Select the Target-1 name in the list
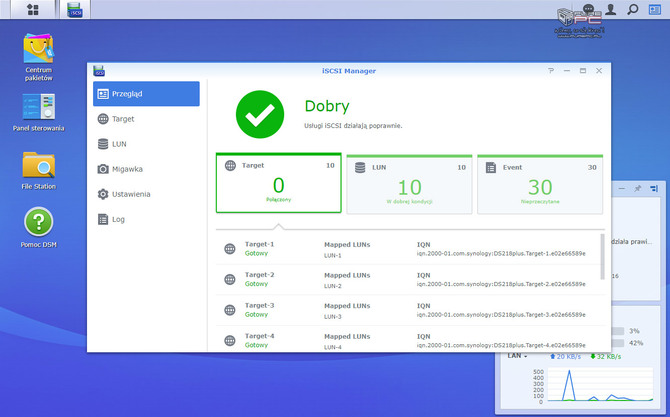This screenshot has width=670, height=417. pyautogui.click(x=259, y=244)
